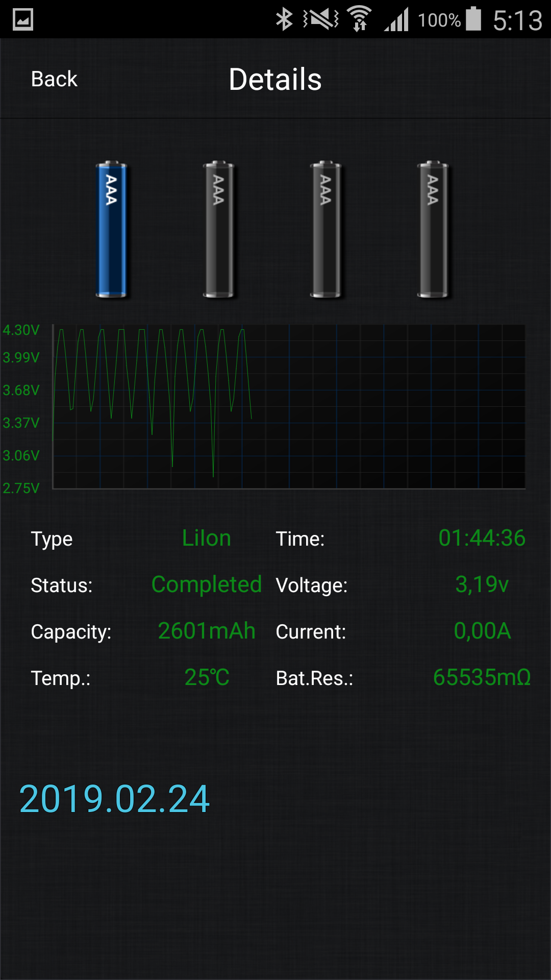Tap the Completed status value

click(207, 584)
